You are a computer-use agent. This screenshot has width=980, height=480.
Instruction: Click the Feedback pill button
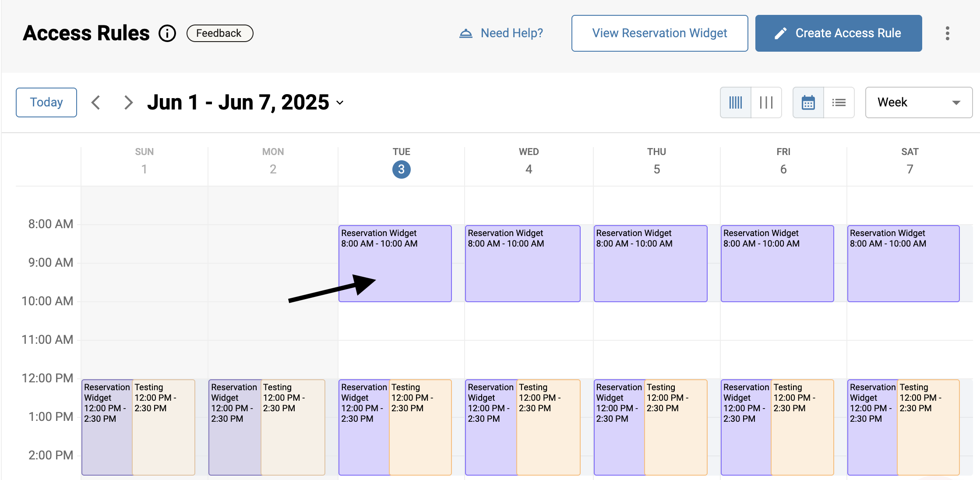click(219, 33)
